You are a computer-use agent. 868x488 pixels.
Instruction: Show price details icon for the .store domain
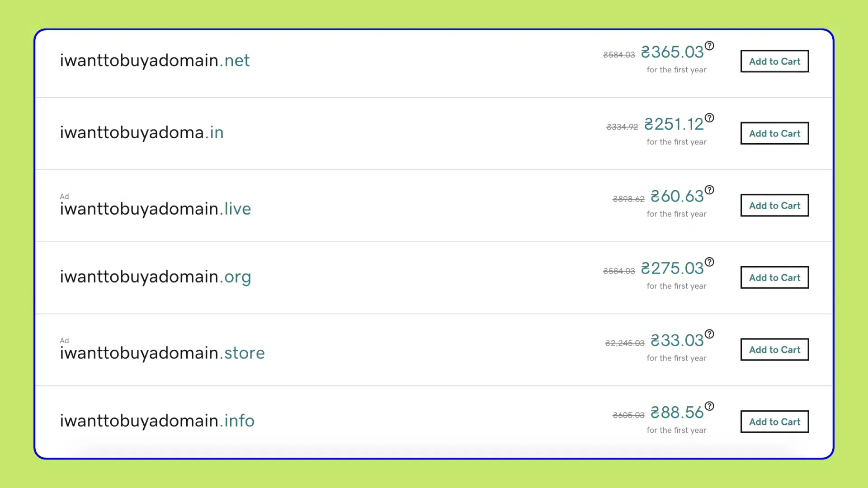tap(709, 334)
